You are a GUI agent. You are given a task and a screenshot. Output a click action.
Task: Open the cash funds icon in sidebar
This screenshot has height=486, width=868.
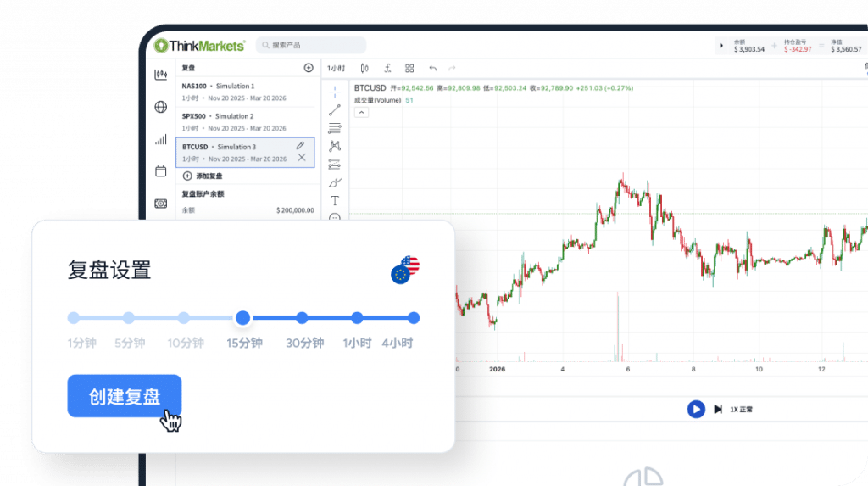point(160,204)
